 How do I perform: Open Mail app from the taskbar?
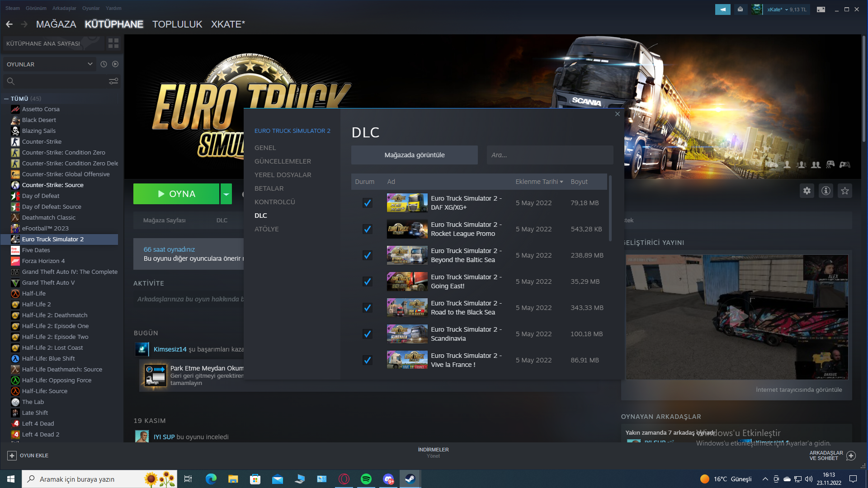click(278, 479)
